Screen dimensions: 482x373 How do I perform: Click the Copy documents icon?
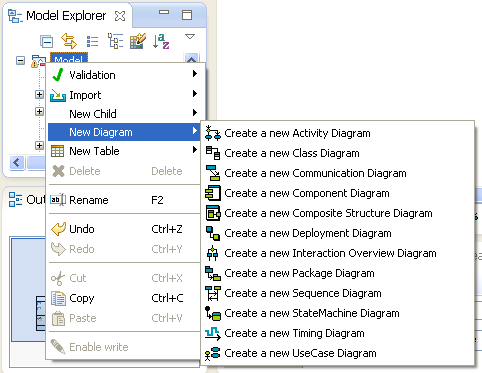pyautogui.click(x=58, y=298)
